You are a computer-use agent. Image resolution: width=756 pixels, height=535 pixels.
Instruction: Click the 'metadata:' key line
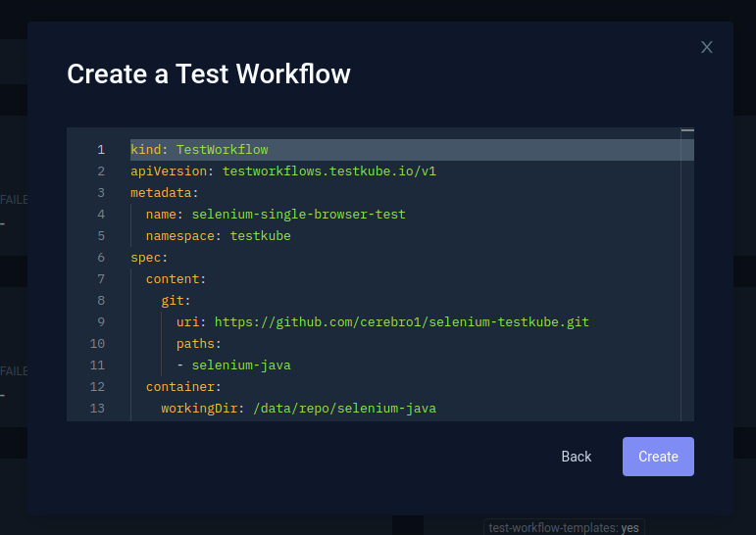(165, 193)
